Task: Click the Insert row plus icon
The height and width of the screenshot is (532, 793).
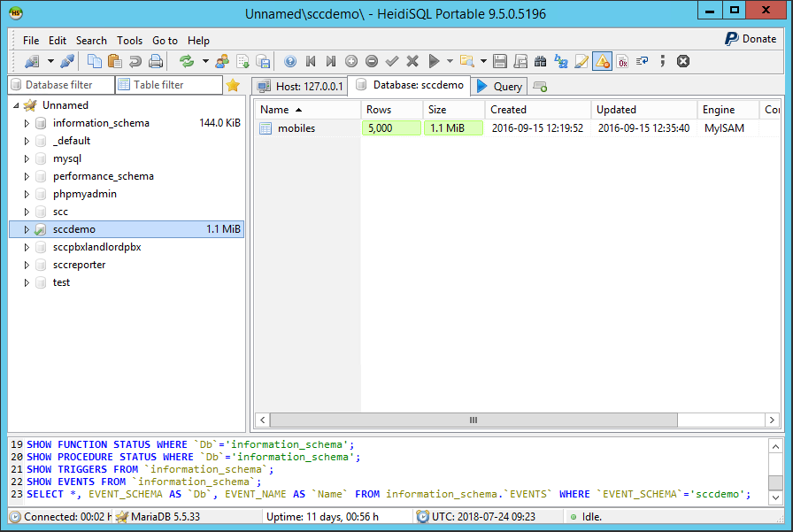Action: [x=351, y=62]
